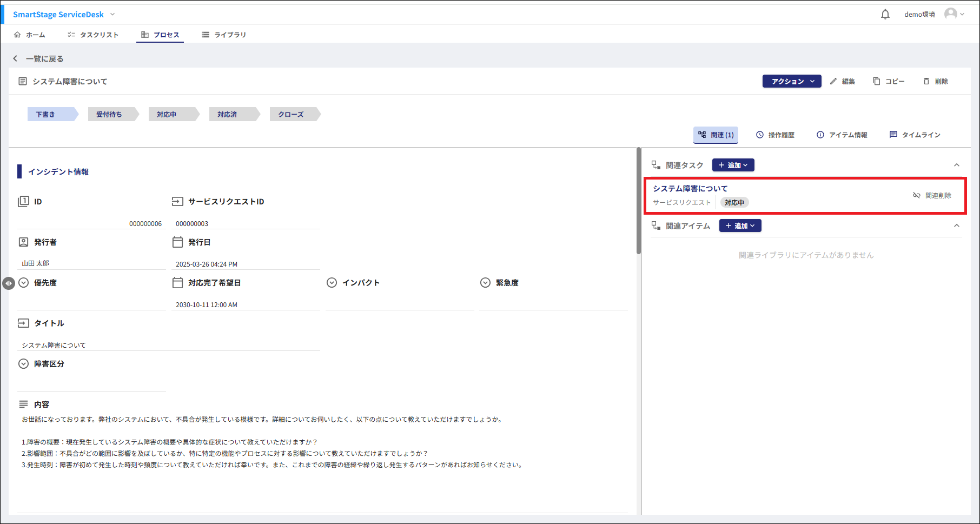The width and height of the screenshot is (980, 524).
Task: Open the アクション dropdown button
Action: (791, 81)
